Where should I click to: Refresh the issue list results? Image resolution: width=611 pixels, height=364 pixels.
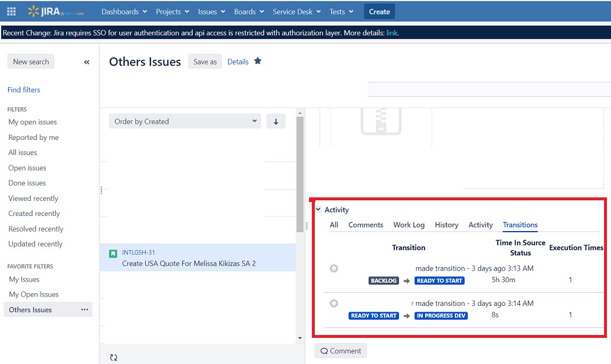[113, 358]
